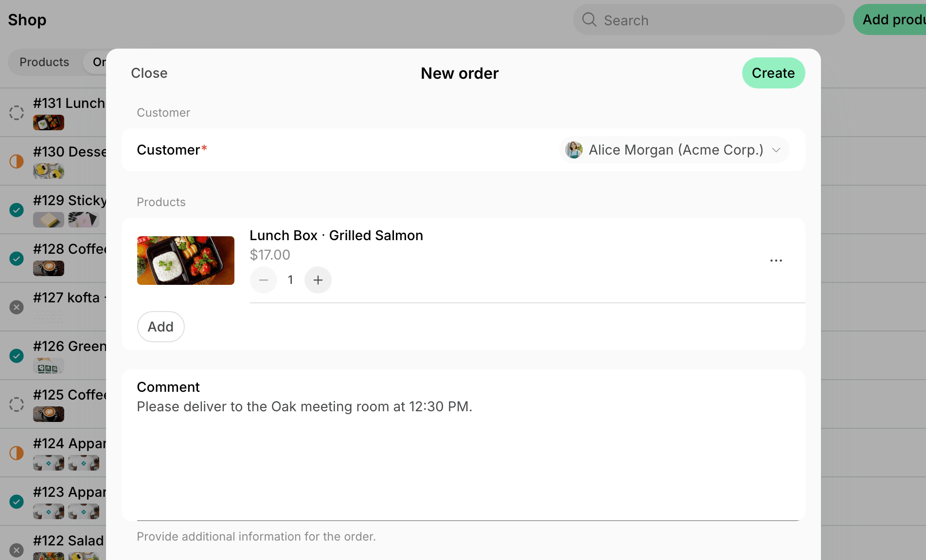Click the completed checkmark icon for order #129

pos(17,210)
